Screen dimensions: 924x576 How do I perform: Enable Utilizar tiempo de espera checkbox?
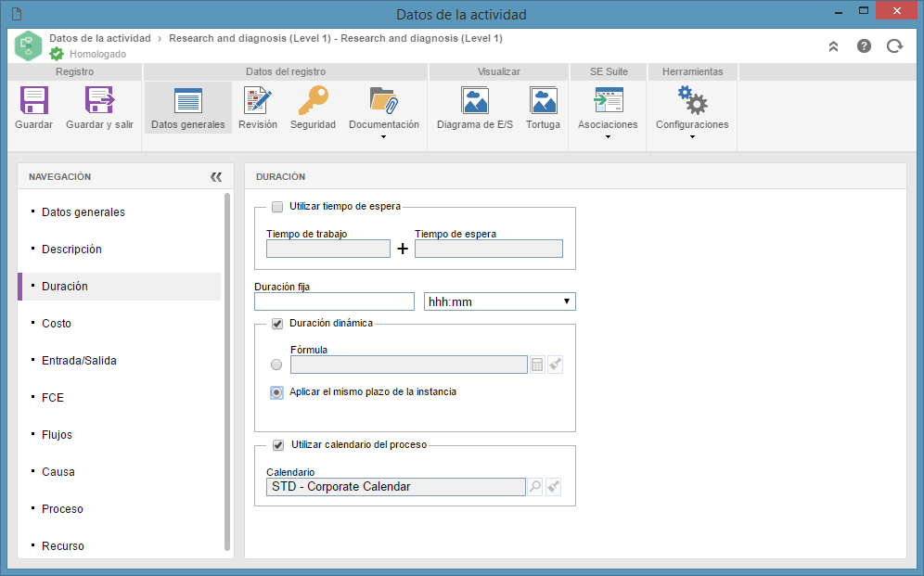click(277, 207)
